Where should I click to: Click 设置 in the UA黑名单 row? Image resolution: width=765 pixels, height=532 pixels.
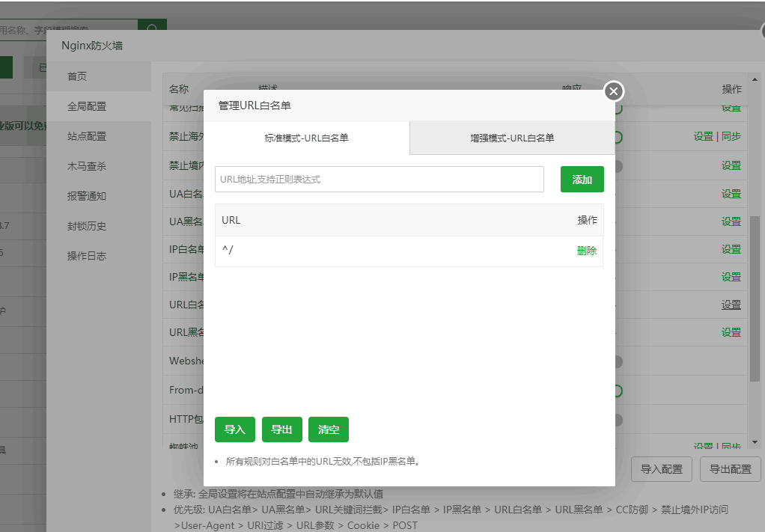click(x=731, y=221)
